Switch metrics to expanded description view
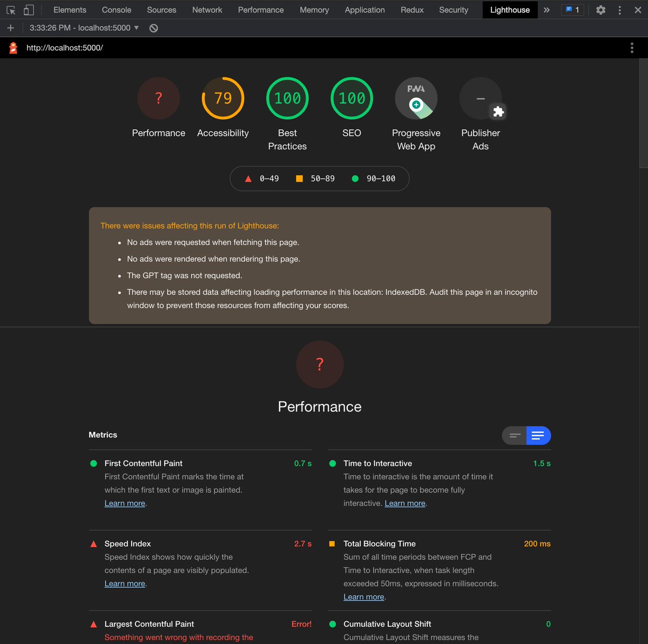 click(x=538, y=436)
